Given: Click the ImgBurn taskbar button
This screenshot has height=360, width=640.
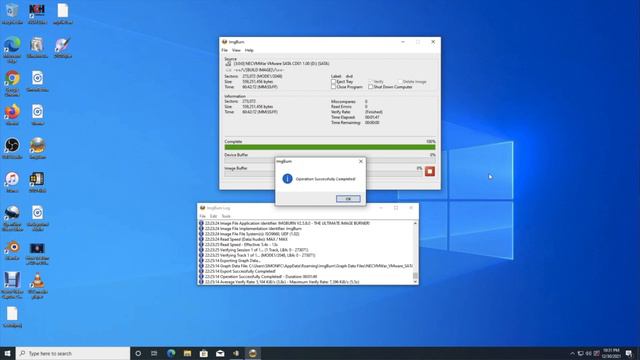Looking at the screenshot, I should (x=252, y=353).
